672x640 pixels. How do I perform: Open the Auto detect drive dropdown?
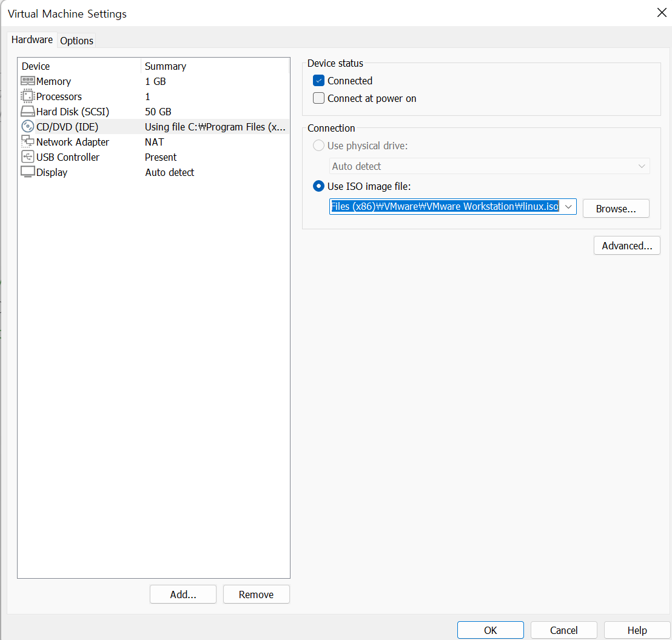click(x=489, y=166)
